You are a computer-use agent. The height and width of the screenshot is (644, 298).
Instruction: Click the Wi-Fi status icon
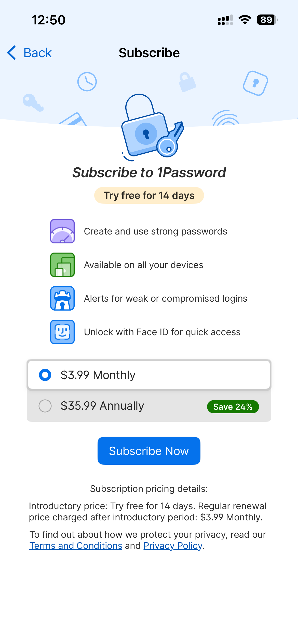[x=245, y=20]
